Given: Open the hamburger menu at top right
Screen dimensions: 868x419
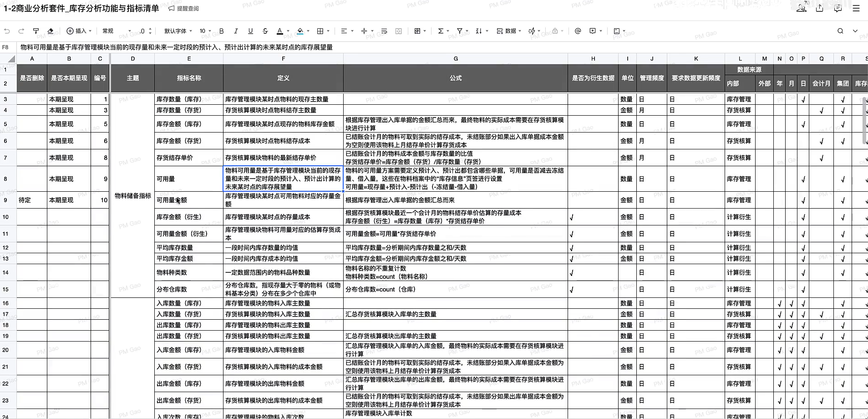Looking at the screenshot, I should 856,8.
